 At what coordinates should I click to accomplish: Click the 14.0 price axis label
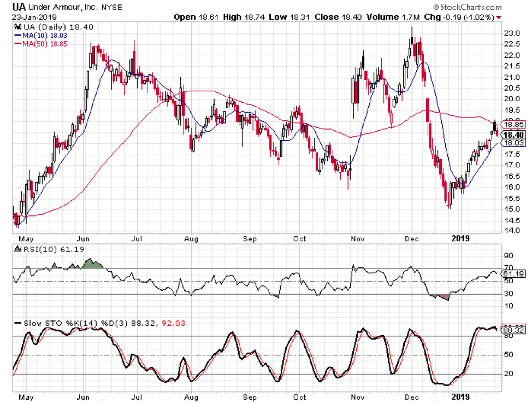(512, 231)
